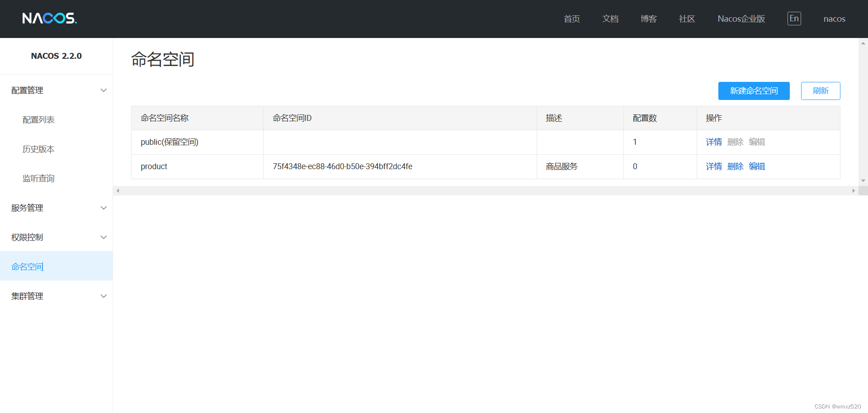Click the vertical scrollbar up arrow
This screenshot has height=413, width=868.
(x=863, y=43)
